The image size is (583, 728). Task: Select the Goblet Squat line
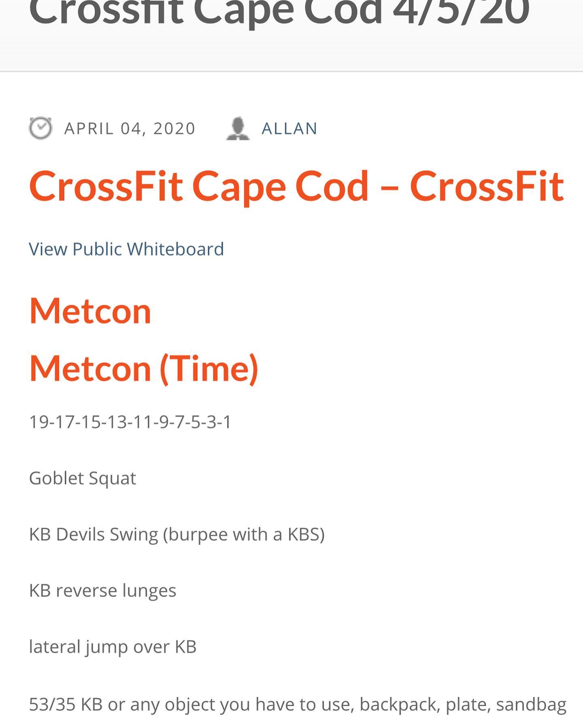[x=83, y=478]
